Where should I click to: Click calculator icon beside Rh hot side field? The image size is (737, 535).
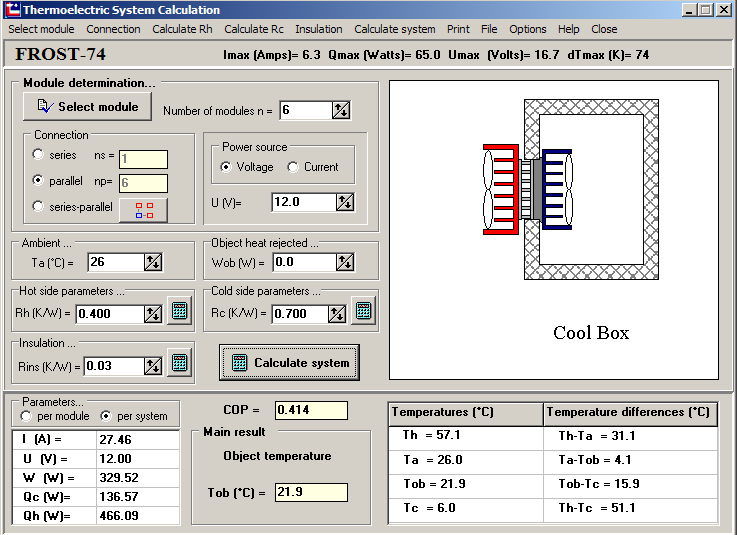(x=178, y=312)
